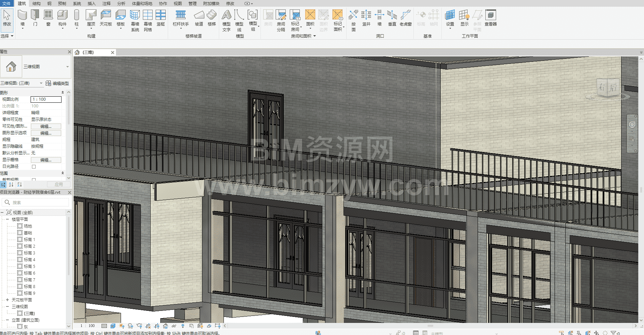
Task: Click 编辑 button for 图形显示选项
Action: [x=46, y=133]
